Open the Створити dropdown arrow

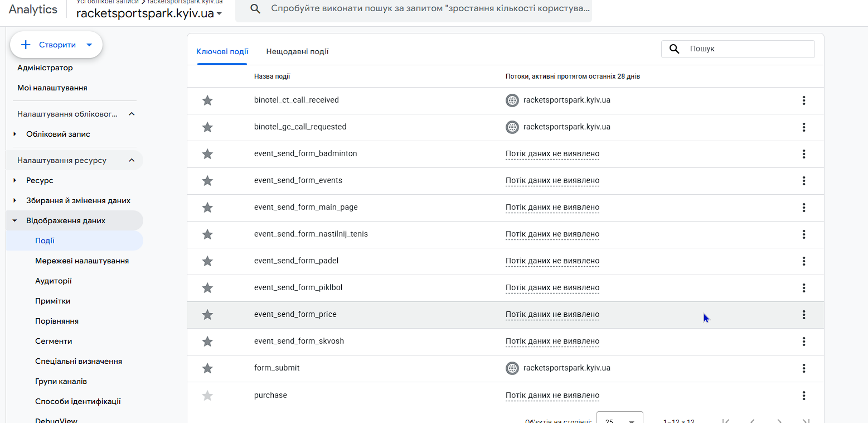click(89, 45)
